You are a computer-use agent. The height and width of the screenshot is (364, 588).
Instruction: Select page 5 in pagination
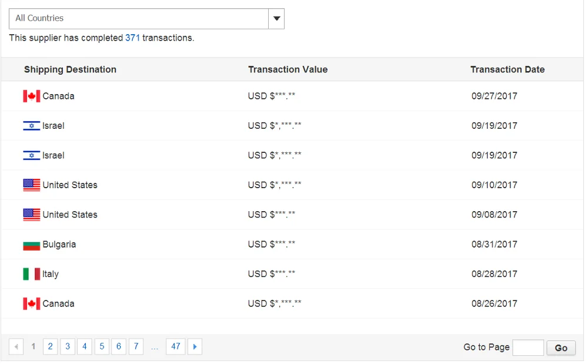pos(102,346)
